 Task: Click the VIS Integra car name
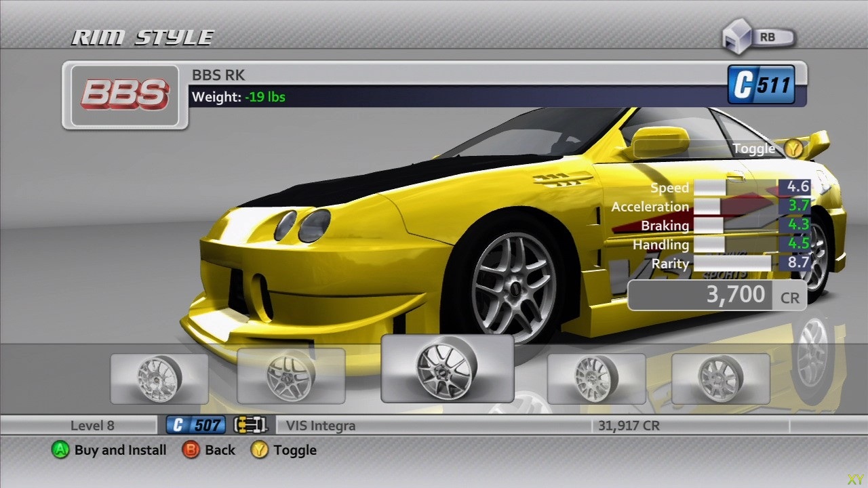(x=321, y=426)
